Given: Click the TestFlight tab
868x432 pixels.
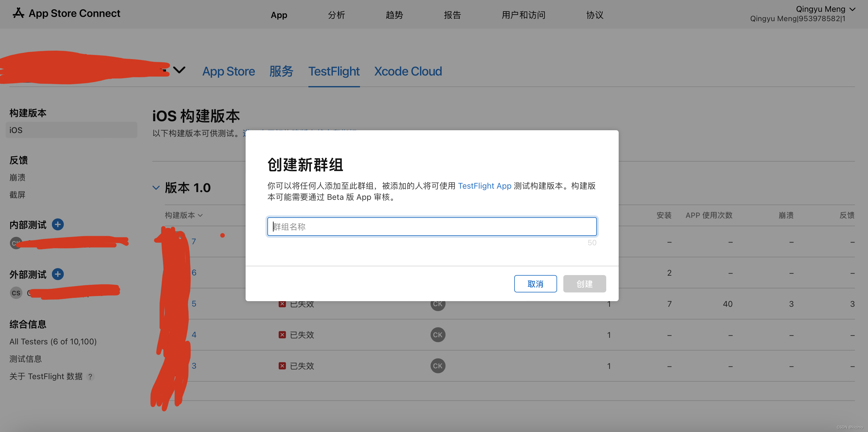Looking at the screenshot, I should [x=333, y=71].
